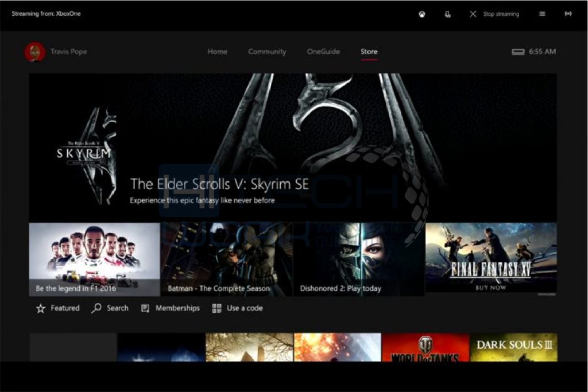Switch to the Home tab
This screenshot has width=588, height=392.
(x=217, y=52)
